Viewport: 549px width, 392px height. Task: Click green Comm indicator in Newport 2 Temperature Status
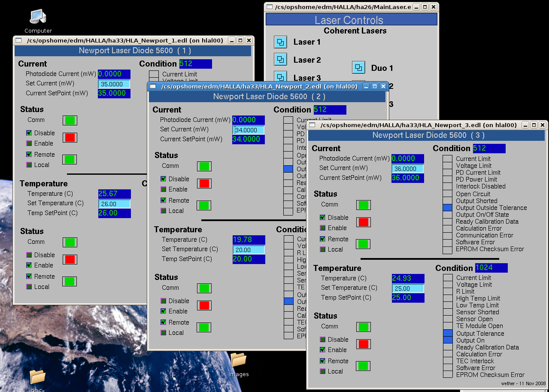[x=204, y=288]
